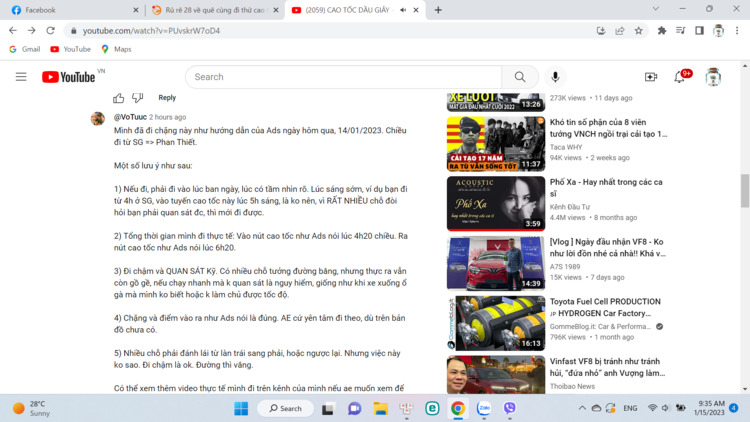Open the Phố Xa - Hay nhất title
Image resolution: width=750 pixels, height=422 pixels.
[606, 188]
